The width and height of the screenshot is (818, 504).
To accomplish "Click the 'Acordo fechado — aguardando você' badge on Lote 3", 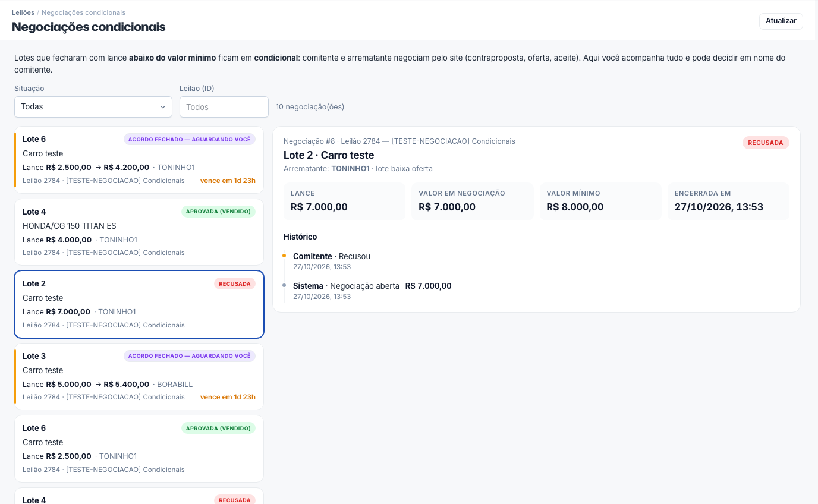I will point(190,356).
